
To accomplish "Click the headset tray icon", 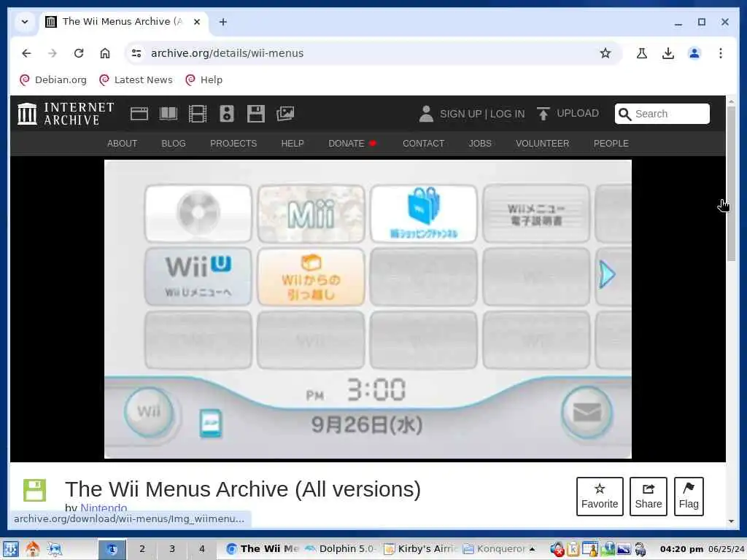I will [x=640, y=549].
